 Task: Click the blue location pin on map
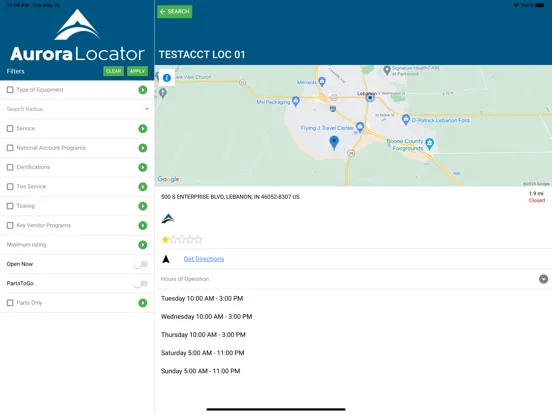coord(334,143)
